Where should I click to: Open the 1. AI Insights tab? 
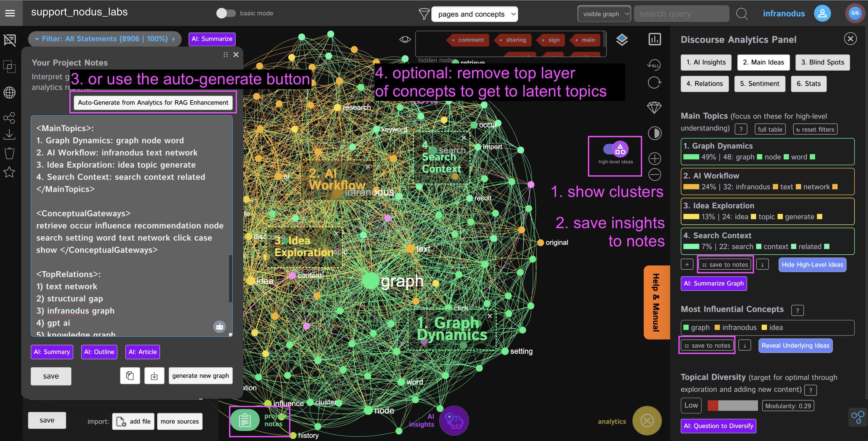click(706, 62)
